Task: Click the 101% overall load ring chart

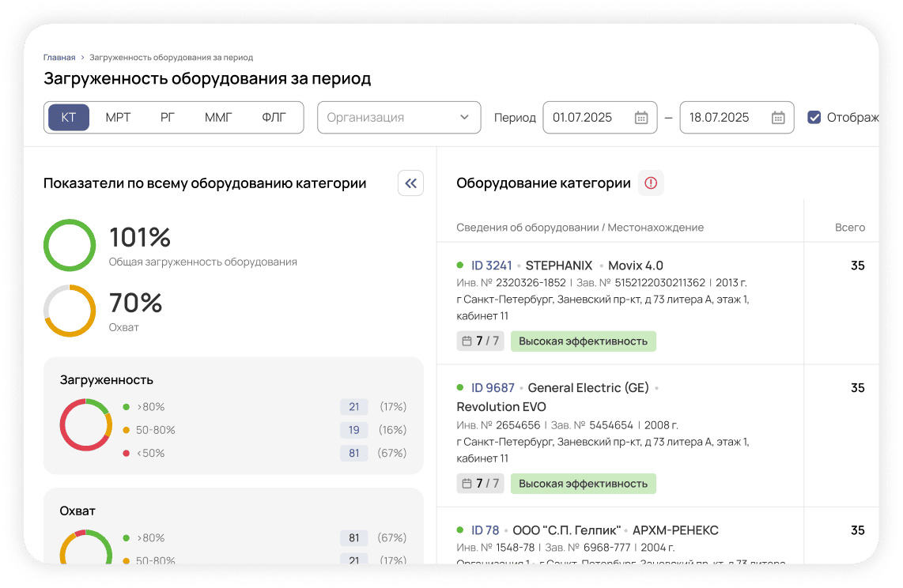Action: click(x=70, y=245)
